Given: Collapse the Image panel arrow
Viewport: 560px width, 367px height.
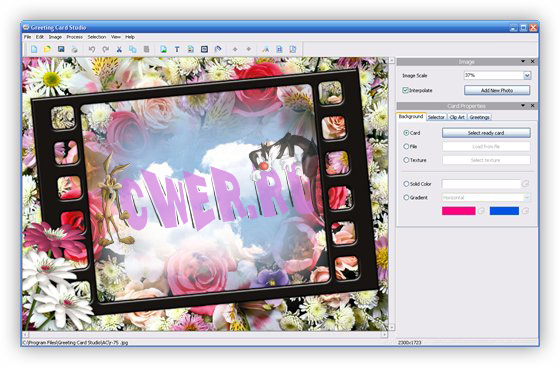Looking at the screenshot, I should [523, 61].
